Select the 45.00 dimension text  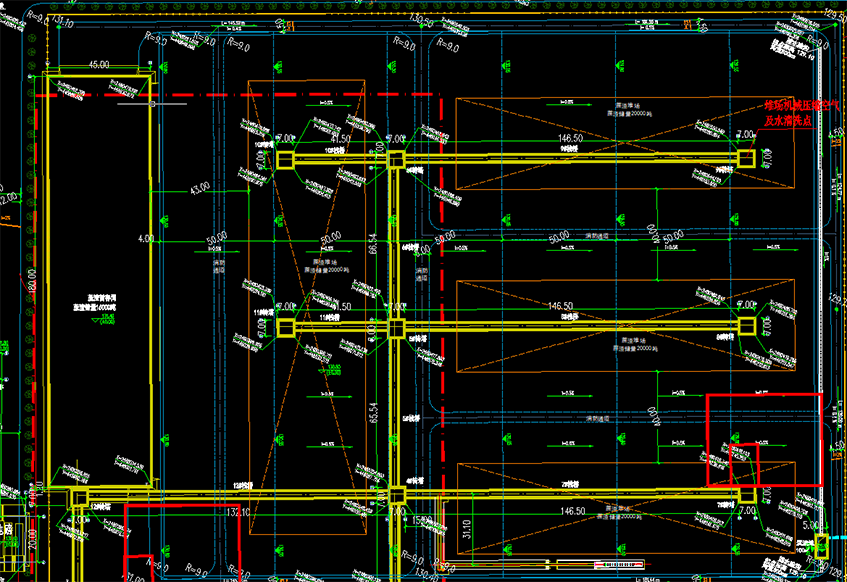(x=99, y=65)
